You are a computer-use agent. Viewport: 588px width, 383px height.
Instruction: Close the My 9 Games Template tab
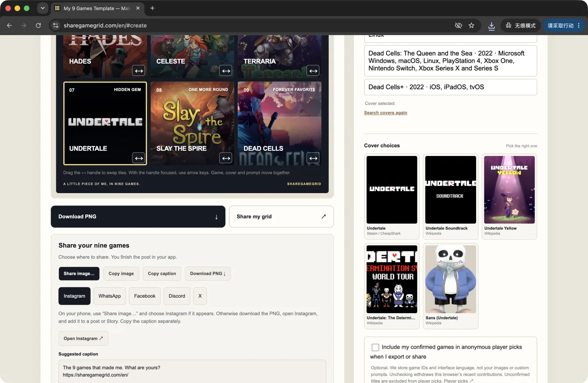point(138,8)
